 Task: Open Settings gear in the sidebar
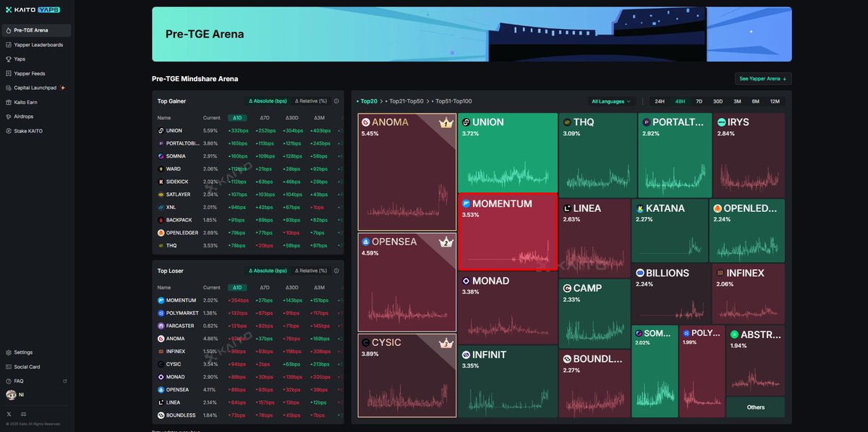click(36, 352)
